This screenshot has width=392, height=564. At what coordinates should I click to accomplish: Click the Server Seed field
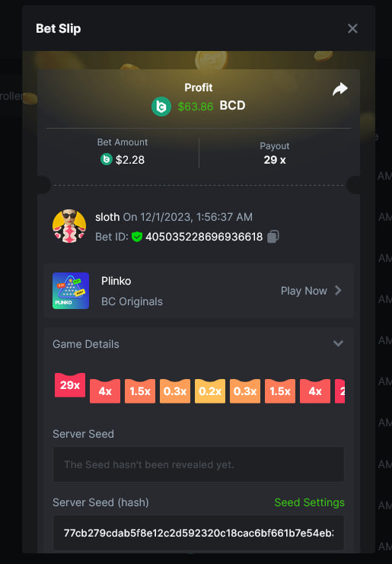199,464
